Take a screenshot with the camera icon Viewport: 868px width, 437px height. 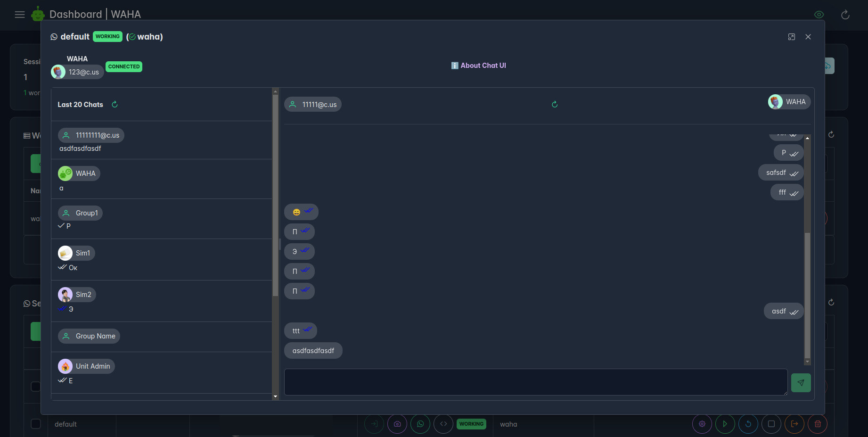(397, 424)
